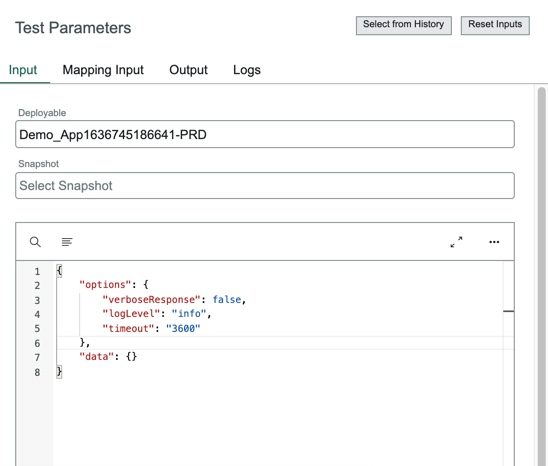Click the Select from History button
This screenshot has width=548, height=466.
(x=404, y=25)
